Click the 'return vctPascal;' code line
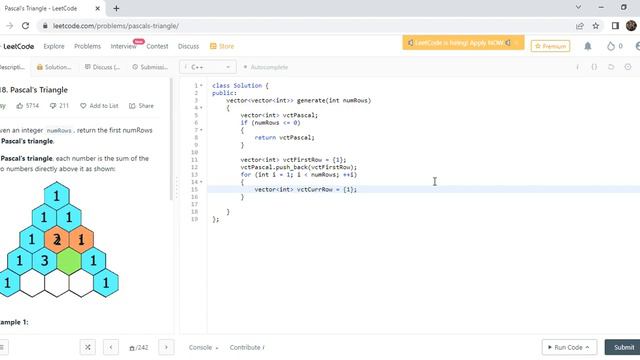 pyautogui.click(x=284, y=138)
